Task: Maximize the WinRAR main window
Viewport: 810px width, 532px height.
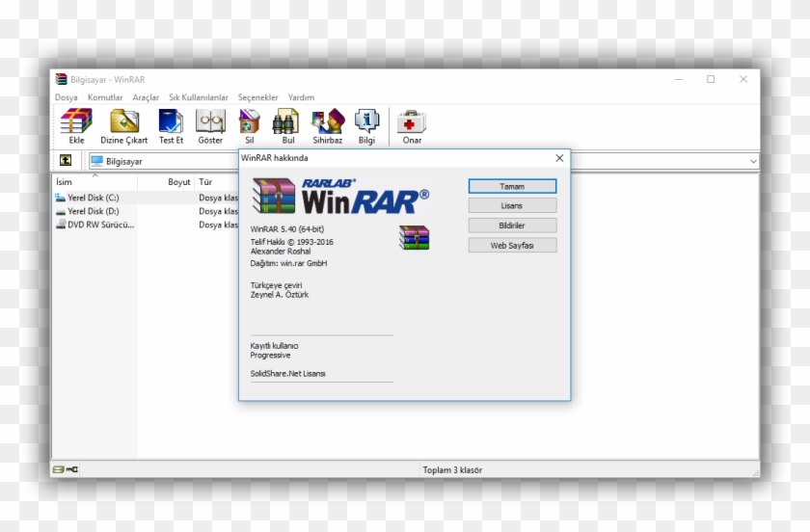Action: (x=711, y=79)
